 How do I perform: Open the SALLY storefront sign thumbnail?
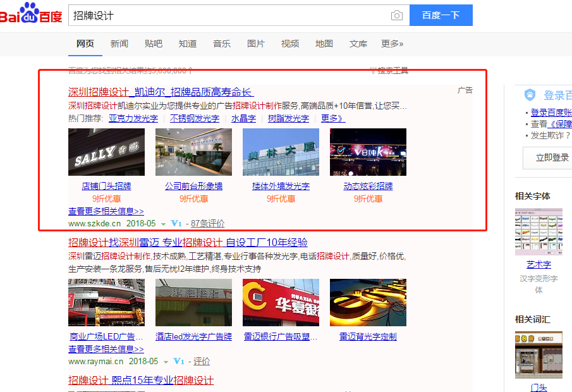[x=107, y=152]
